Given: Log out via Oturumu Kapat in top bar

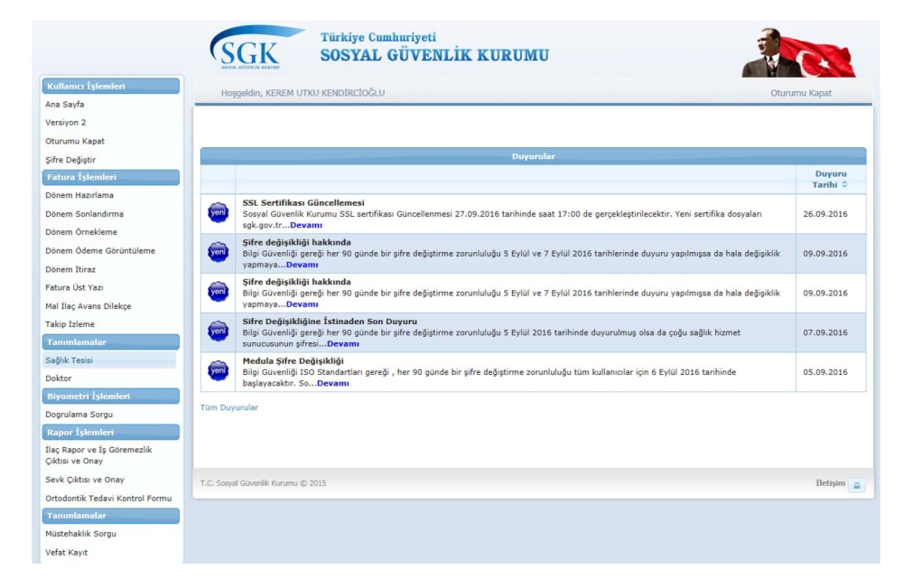Looking at the screenshot, I should pyautogui.click(x=800, y=93).
